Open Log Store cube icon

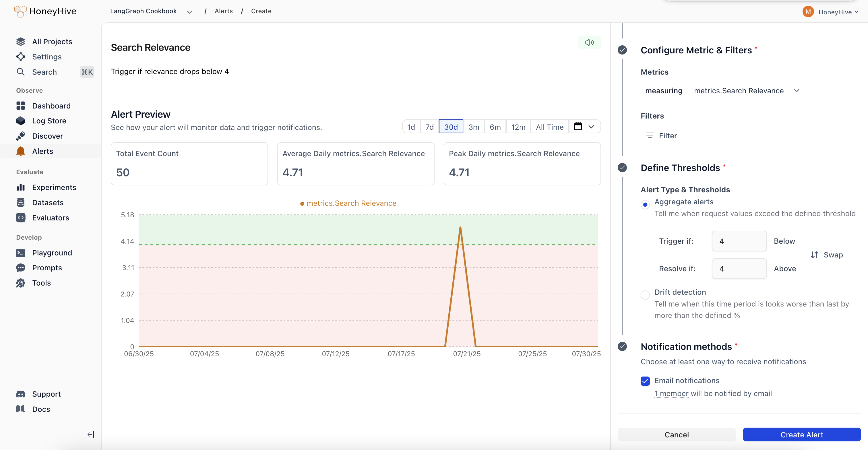point(21,121)
